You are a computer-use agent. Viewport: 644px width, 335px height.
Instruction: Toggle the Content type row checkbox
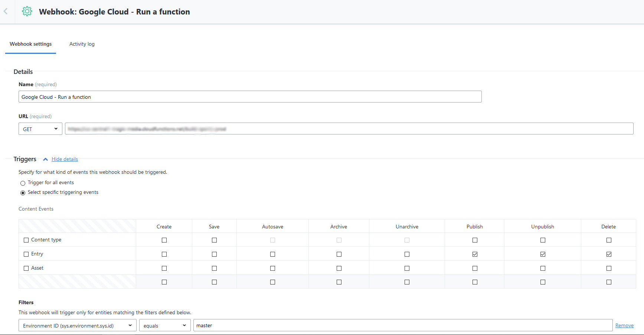coord(26,240)
